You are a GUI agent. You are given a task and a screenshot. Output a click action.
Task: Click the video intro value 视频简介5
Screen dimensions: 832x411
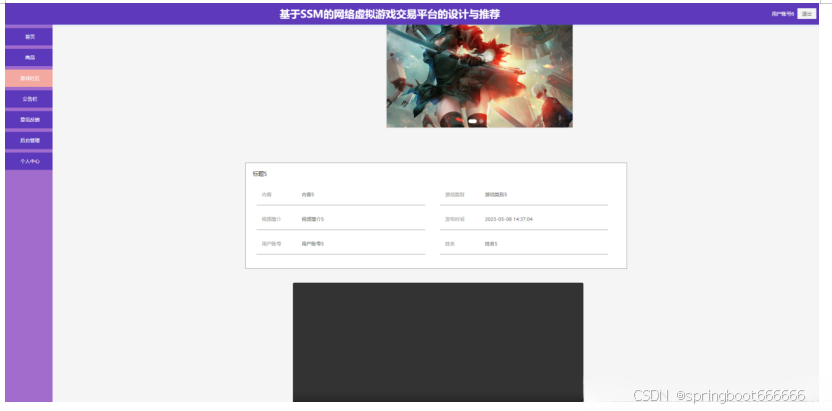[313, 219]
